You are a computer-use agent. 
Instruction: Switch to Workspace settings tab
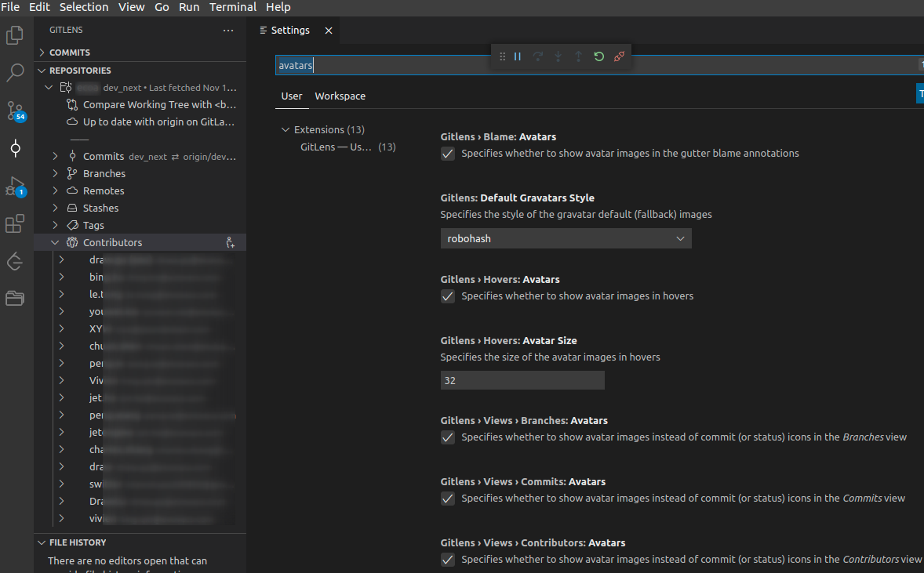coord(340,96)
